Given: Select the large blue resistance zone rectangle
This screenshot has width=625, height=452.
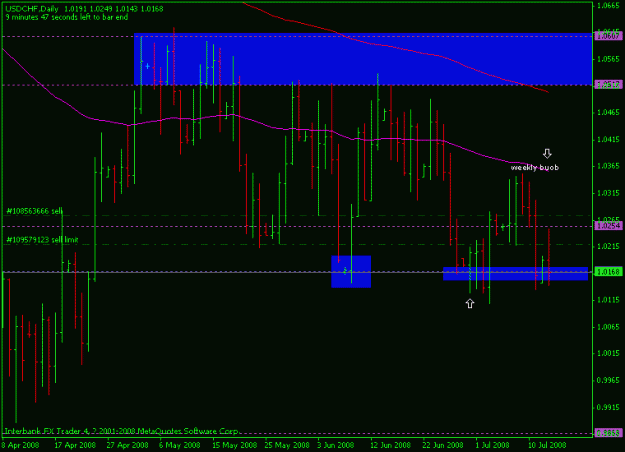Looking at the screenshot, I should click(x=363, y=59).
